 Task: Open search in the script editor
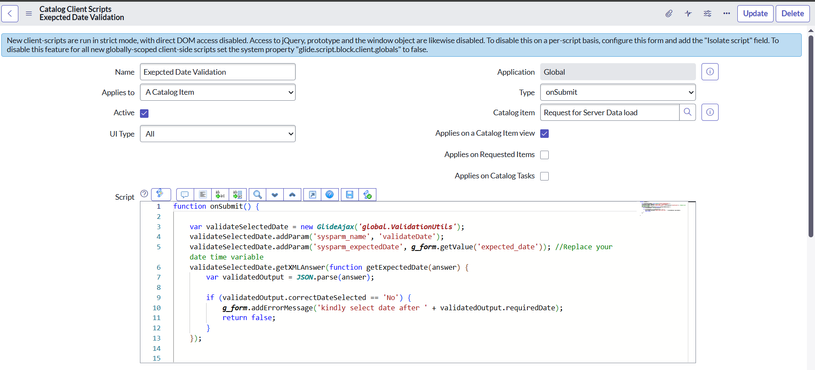[x=257, y=194]
